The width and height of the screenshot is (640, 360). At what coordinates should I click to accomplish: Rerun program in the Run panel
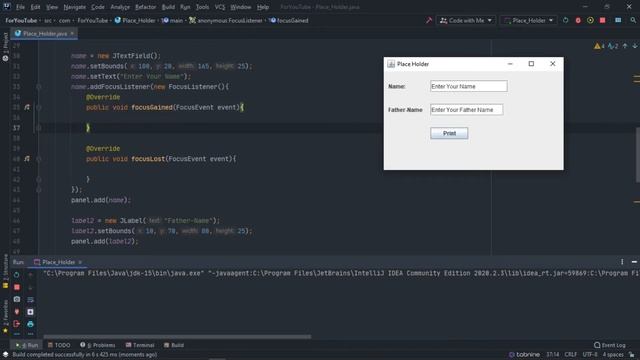coord(17,275)
